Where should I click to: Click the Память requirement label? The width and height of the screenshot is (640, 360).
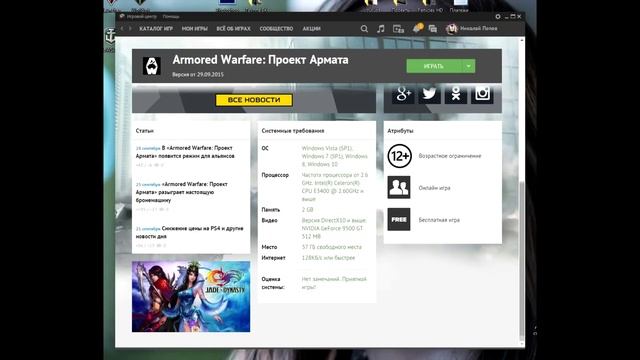point(271,209)
